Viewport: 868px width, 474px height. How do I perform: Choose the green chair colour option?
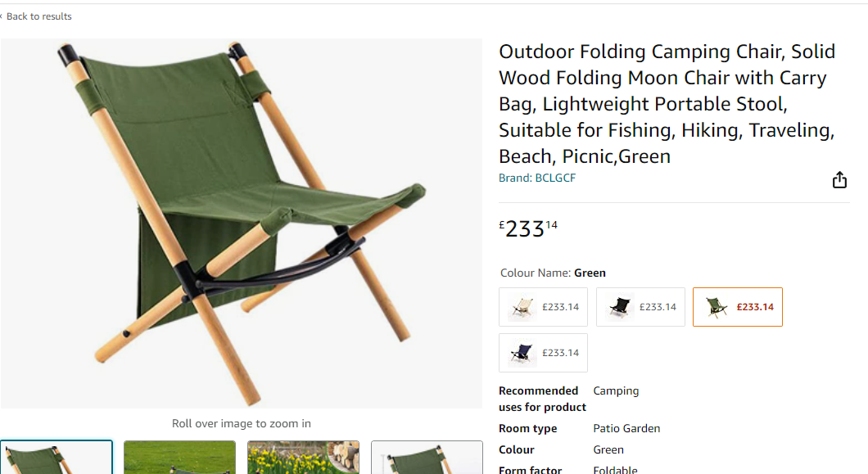[737, 307]
